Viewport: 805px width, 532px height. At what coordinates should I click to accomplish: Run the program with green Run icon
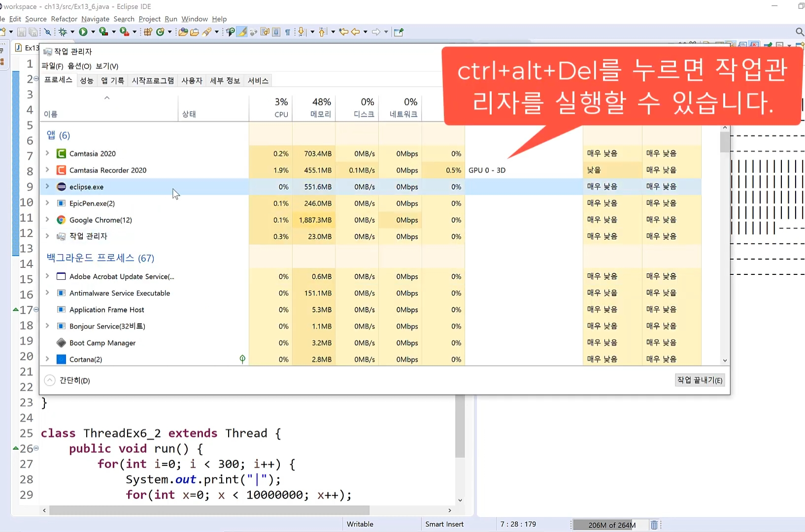83,32
